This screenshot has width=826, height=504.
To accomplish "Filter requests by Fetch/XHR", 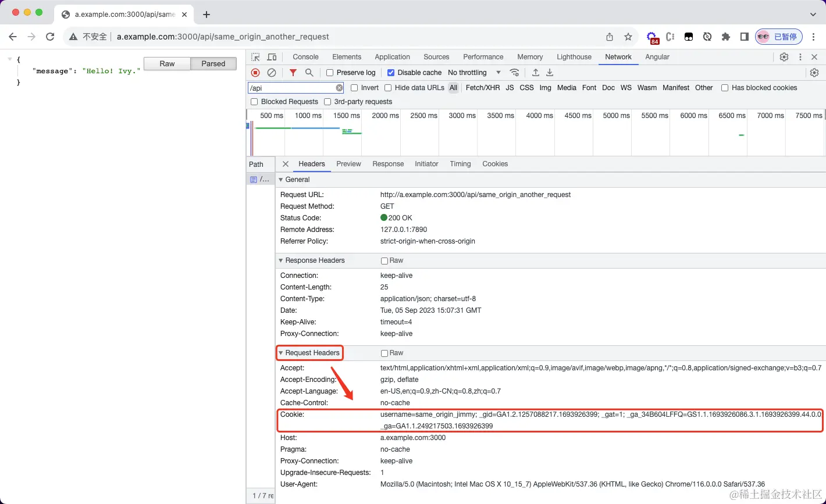I will tap(483, 88).
